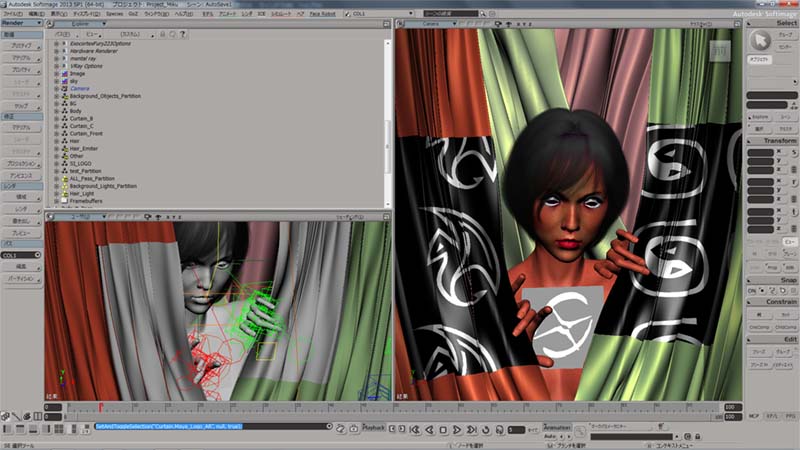This screenshot has width=800, height=450.
Task: Click the view cube in Camera viewport corner
Action: (720, 51)
